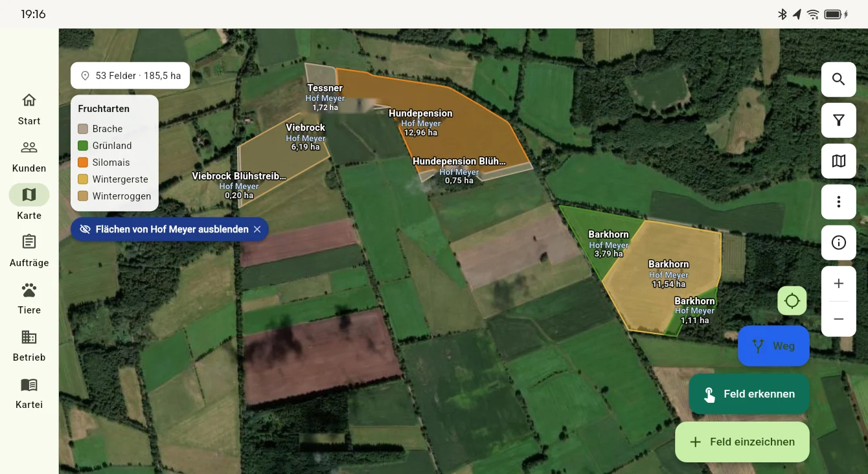868x474 pixels.
Task: Open the Kartei book section
Action: (29, 392)
